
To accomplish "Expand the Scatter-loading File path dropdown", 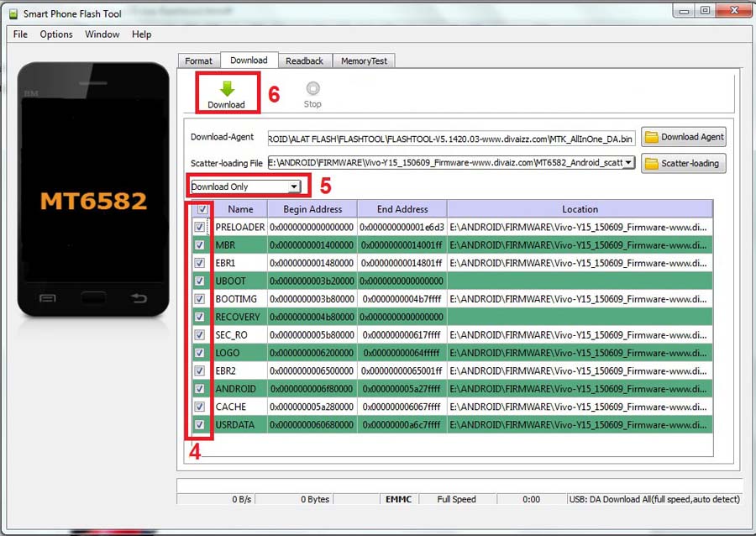I will click(x=628, y=163).
